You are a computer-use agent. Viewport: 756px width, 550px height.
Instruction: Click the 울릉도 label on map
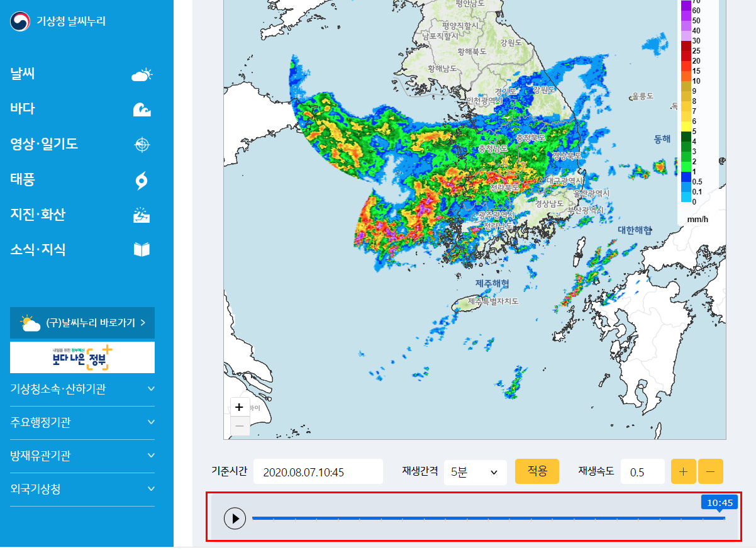pos(643,96)
